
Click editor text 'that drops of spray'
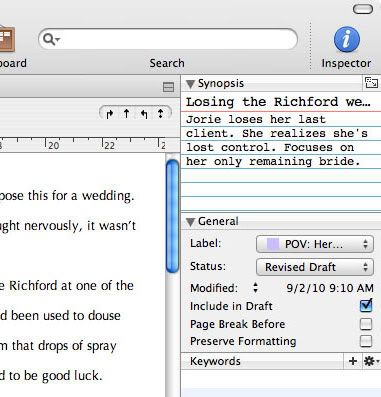64,346
